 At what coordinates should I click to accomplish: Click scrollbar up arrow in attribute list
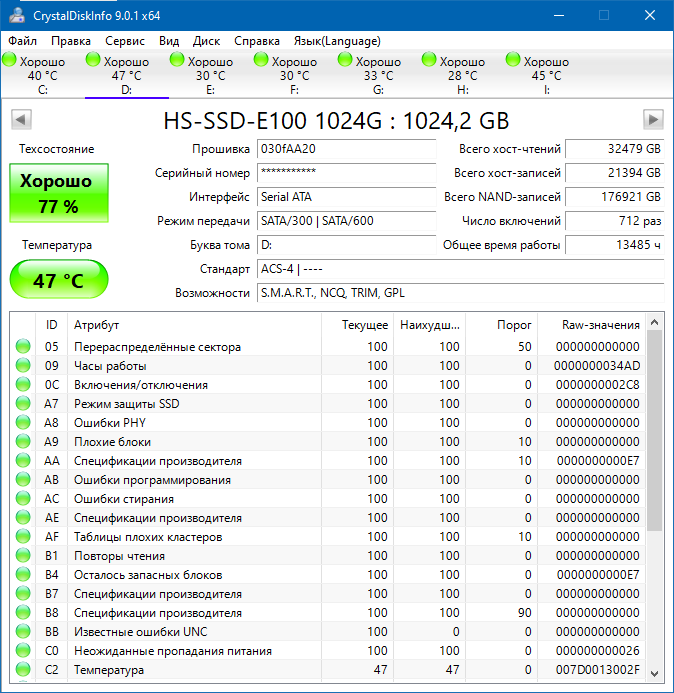click(655, 322)
